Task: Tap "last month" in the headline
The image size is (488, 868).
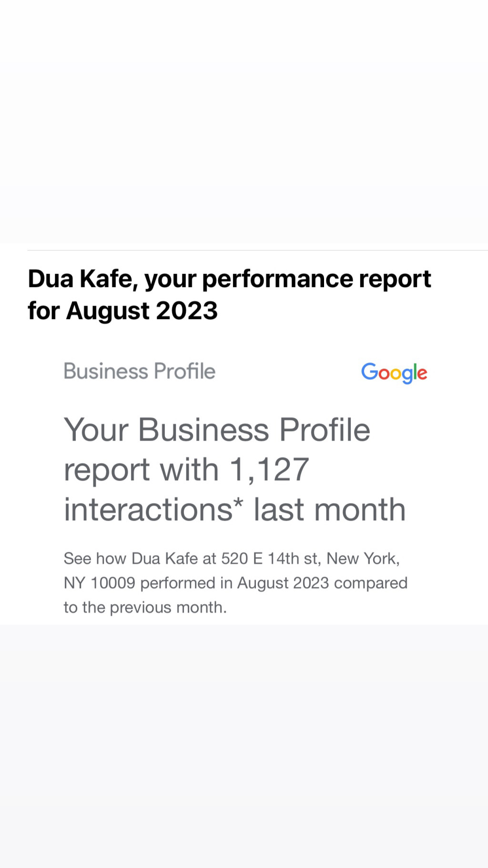Action: tap(329, 510)
